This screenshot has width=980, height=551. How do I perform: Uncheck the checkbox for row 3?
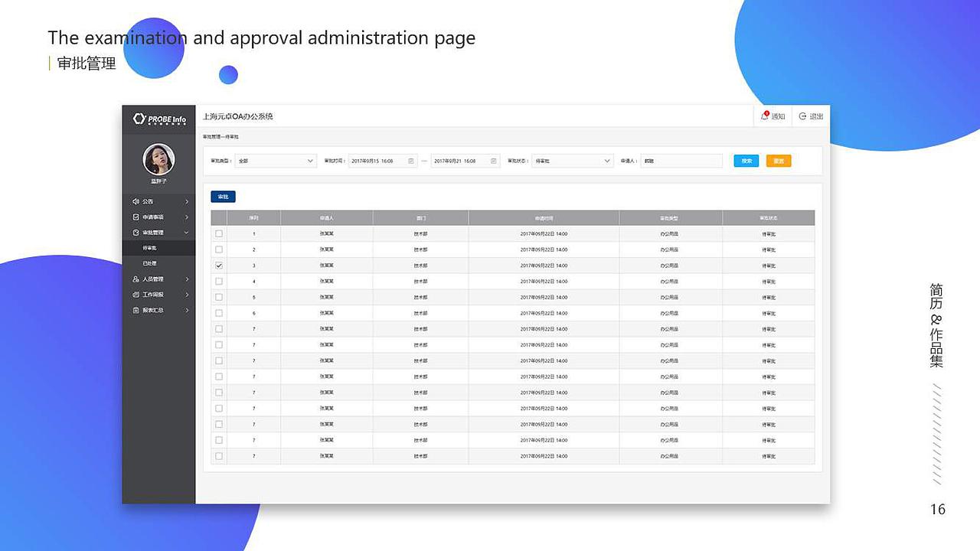(x=219, y=266)
